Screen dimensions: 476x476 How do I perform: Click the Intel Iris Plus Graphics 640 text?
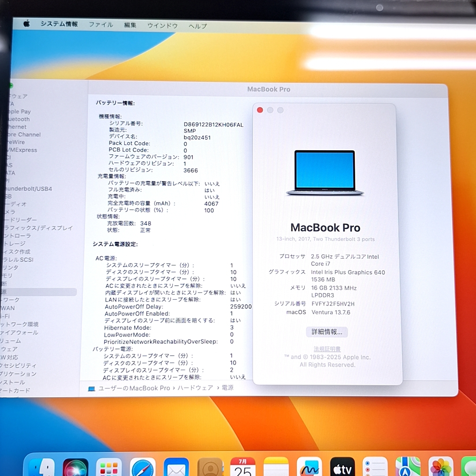point(348,272)
